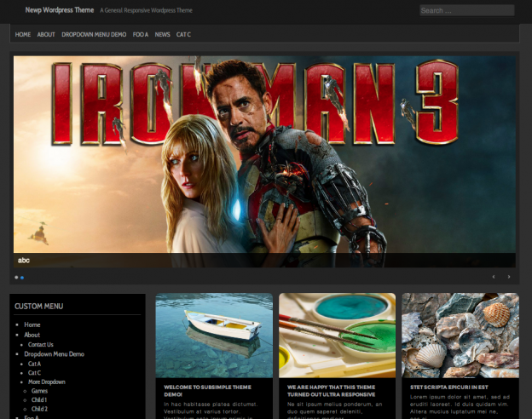Open More Dropdown in sidebar menu

pyautogui.click(x=47, y=382)
